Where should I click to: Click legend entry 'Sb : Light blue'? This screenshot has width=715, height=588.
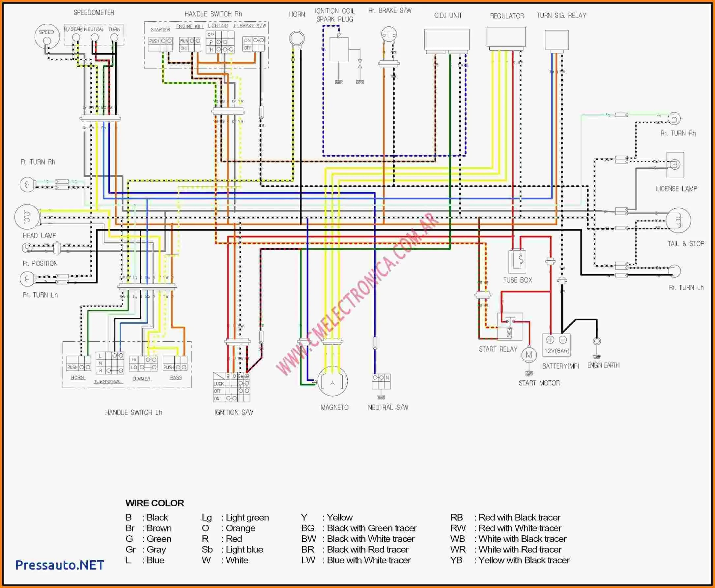[x=232, y=549]
